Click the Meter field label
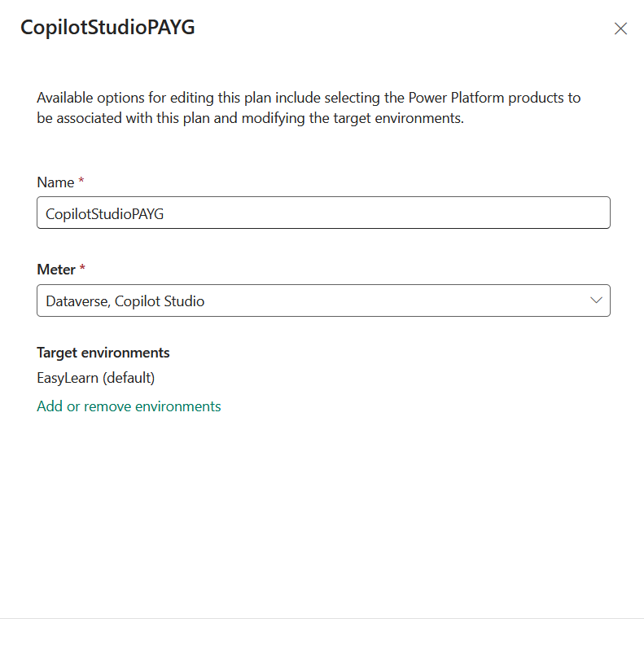Screen dimensions: 644x645 pyautogui.click(x=56, y=270)
